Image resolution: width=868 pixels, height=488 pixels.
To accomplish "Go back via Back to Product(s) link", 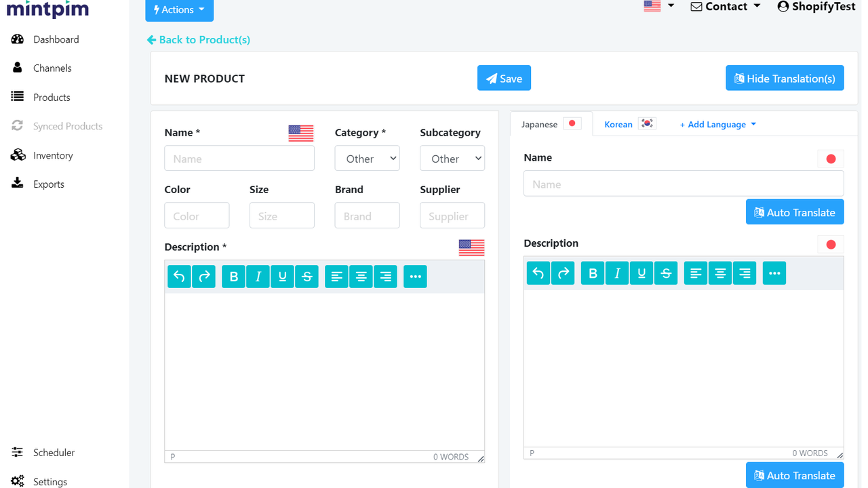I will [199, 40].
